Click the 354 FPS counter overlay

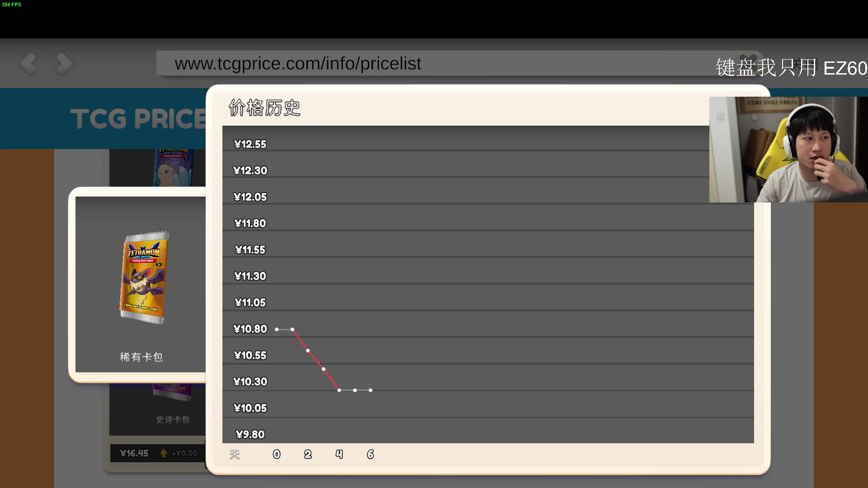(11, 5)
